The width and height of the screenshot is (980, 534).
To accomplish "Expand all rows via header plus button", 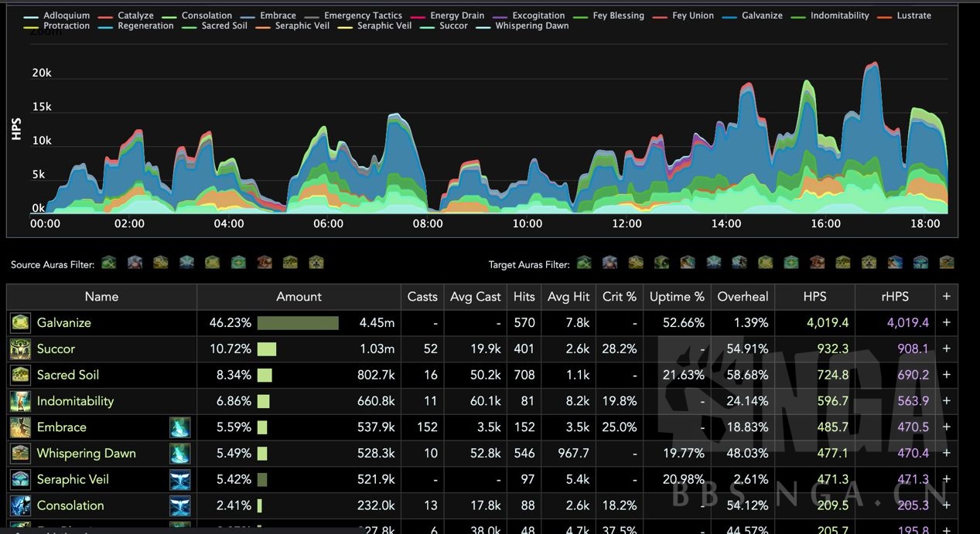I will (x=946, y=297).
